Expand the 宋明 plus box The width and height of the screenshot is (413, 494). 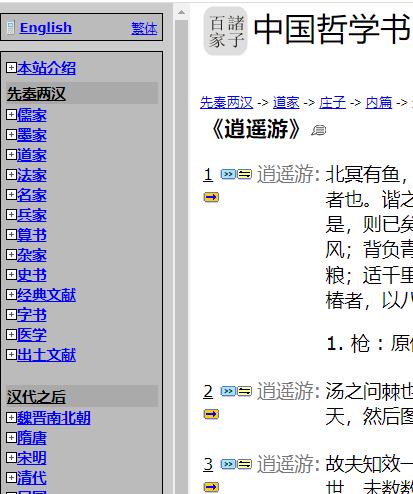tap(11, 458)
